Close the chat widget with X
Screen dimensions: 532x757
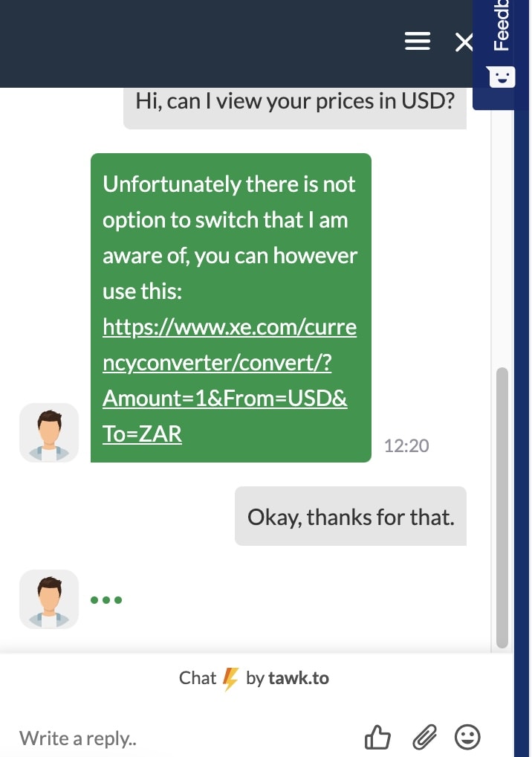click(x=464, y=42)
